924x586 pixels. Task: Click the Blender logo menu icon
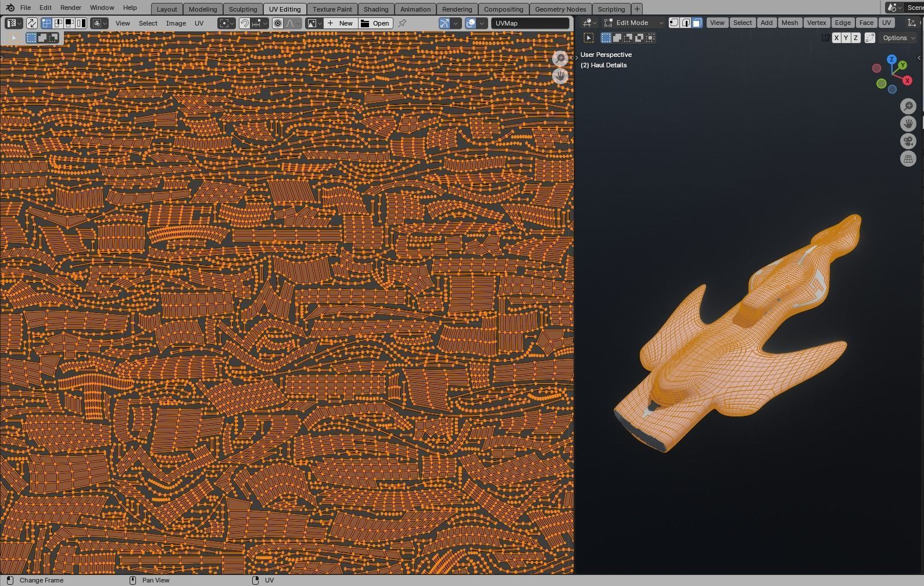pos(10,8)
